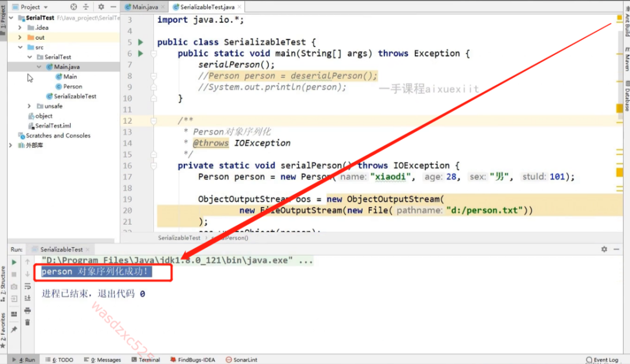
Task: Rerun SerializableTest with green play button
Action: (14, 262)
